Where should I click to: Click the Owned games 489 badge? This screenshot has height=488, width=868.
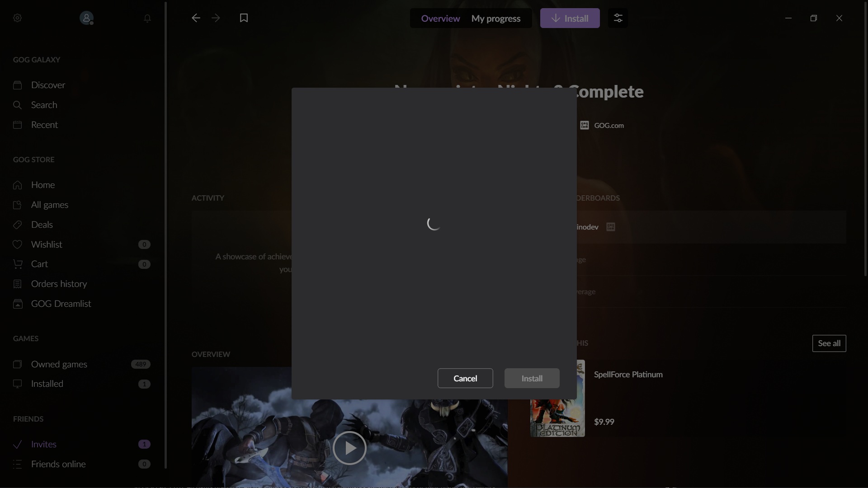pos(141,364)
